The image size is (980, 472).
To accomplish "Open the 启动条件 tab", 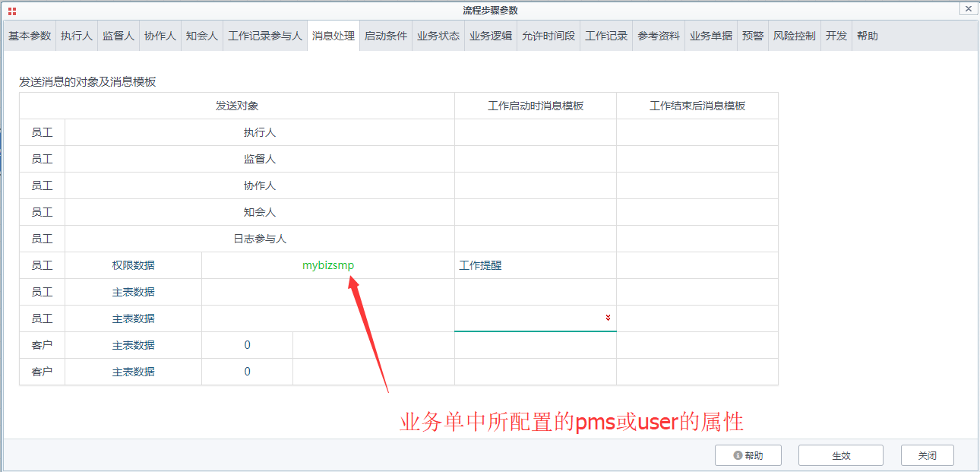I will click(x=385, y=36).
